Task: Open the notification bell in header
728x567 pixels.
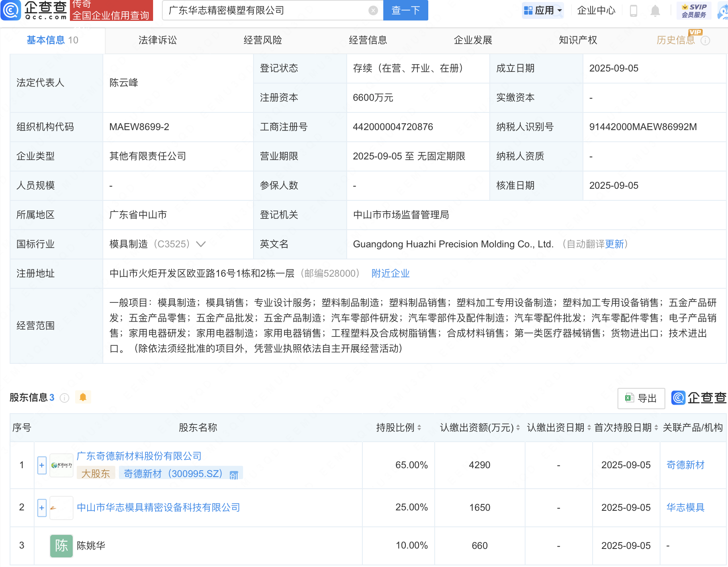Action: point(655,10)
